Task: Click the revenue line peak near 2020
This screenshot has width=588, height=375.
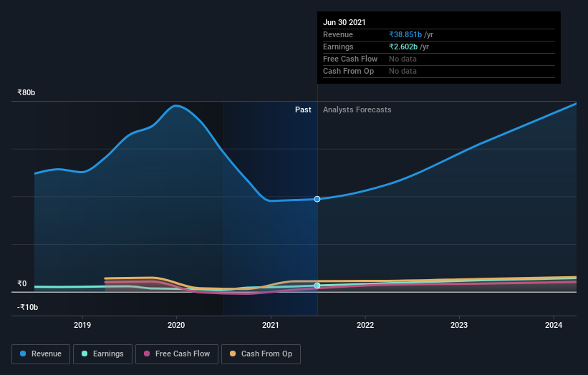Action: [175, 106]
